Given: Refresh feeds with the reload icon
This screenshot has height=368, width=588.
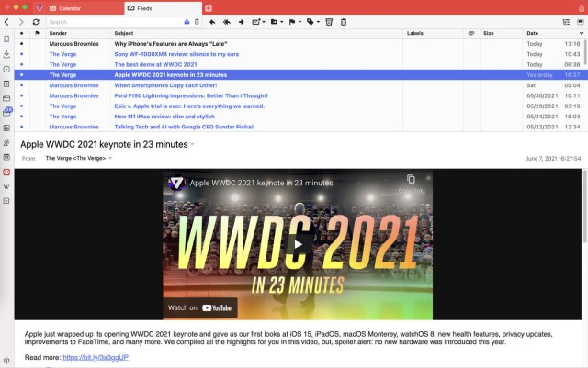Looking at the screenshot, I should [x=36, y=22].
